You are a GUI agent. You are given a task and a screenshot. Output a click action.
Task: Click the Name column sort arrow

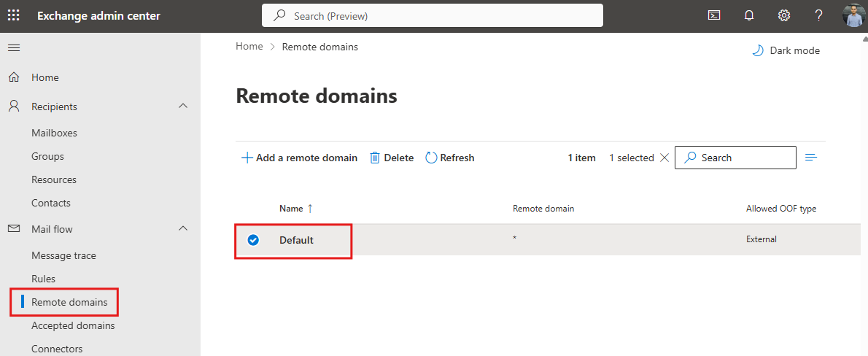point(310,209)
